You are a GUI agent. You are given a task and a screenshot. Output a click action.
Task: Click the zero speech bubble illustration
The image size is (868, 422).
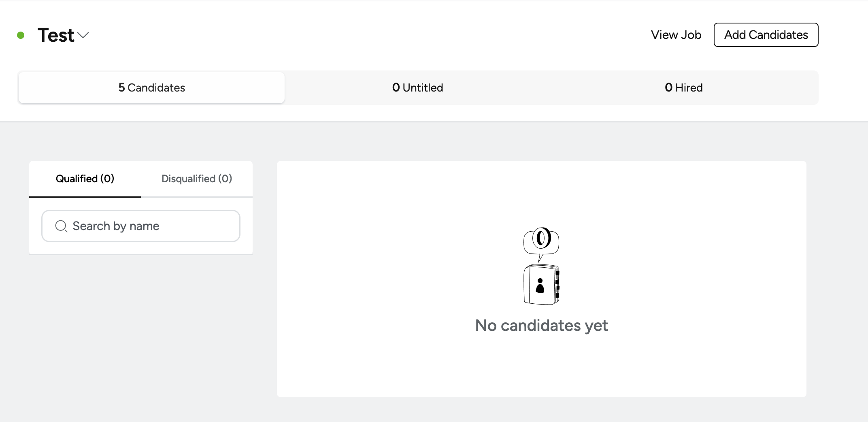click(x=541, y=243)
